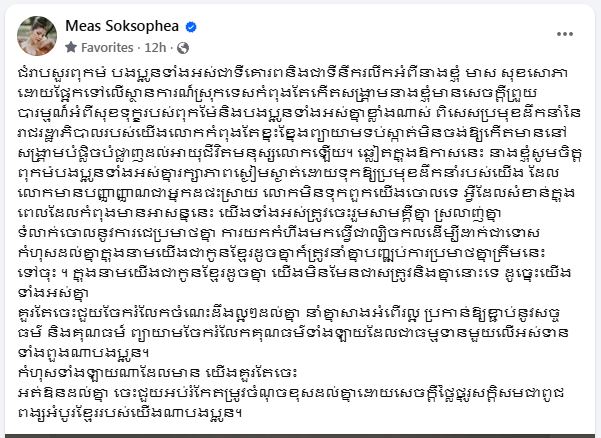The height and width of the screenshot is (438, 601).
Task: Click the Favorites label under the name
Action: tap(107, 48)
